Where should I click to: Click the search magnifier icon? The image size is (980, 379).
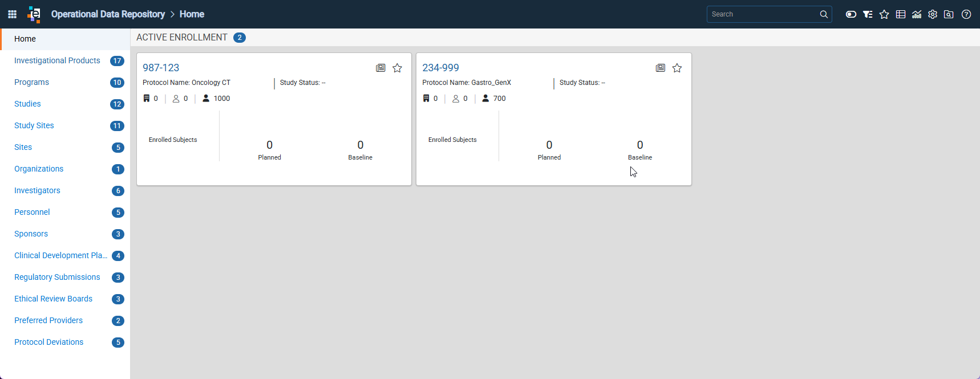(824, 14)
